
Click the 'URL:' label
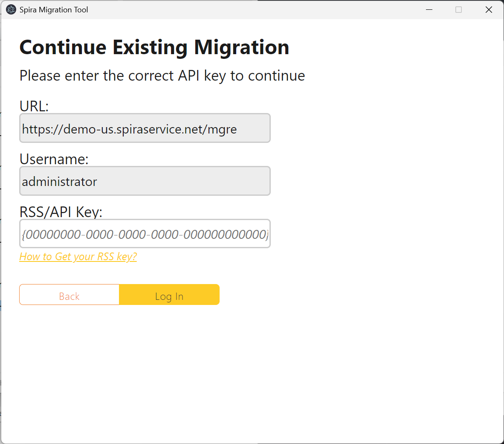click(x=34, y=106)
